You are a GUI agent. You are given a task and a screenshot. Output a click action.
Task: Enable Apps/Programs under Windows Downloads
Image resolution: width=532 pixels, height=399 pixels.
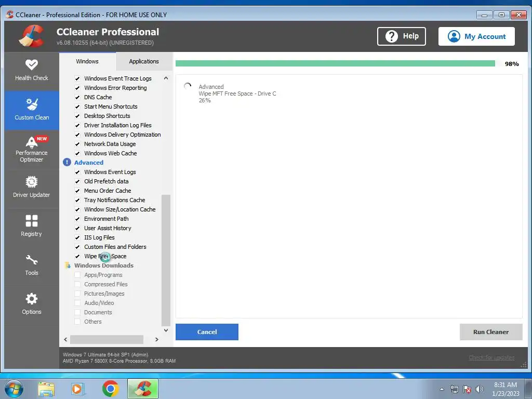pyautogui.click(x=77, y=275)
